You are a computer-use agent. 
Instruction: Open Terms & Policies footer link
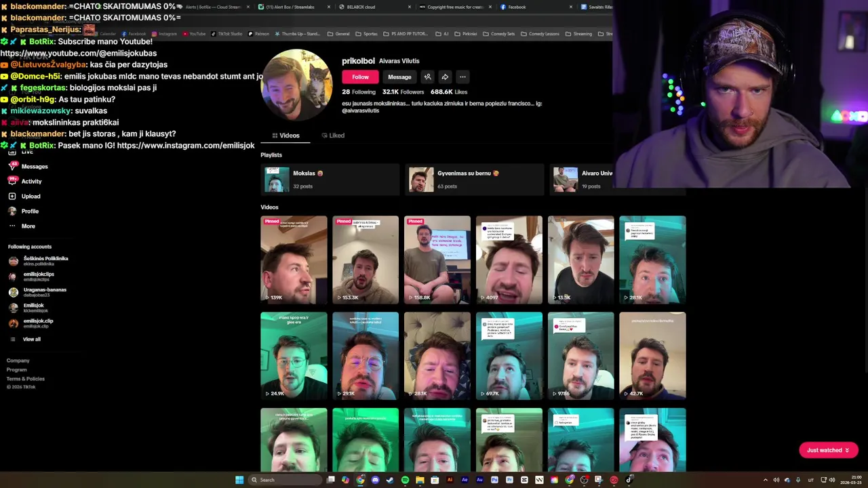coord(25,379)
